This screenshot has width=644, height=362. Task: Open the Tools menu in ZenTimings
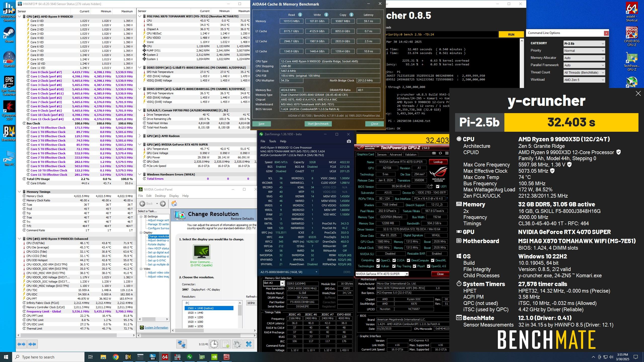pyautogui.click(x=272, y=141)
